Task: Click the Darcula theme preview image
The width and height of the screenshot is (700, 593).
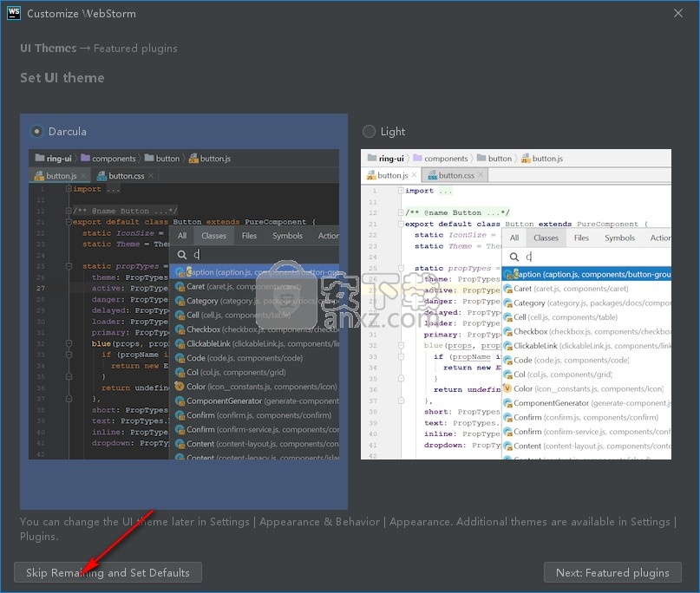Action: click(184, 304)
